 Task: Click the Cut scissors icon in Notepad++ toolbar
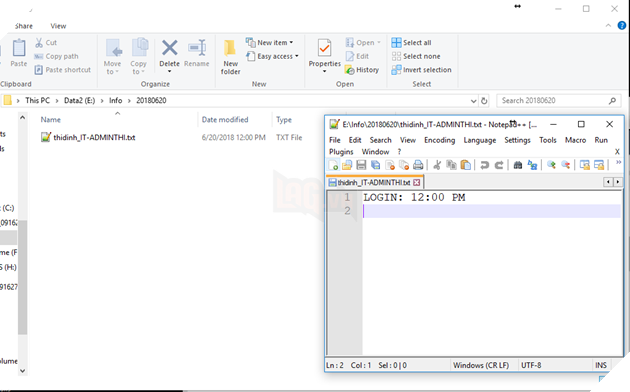[x=437, y=165]
